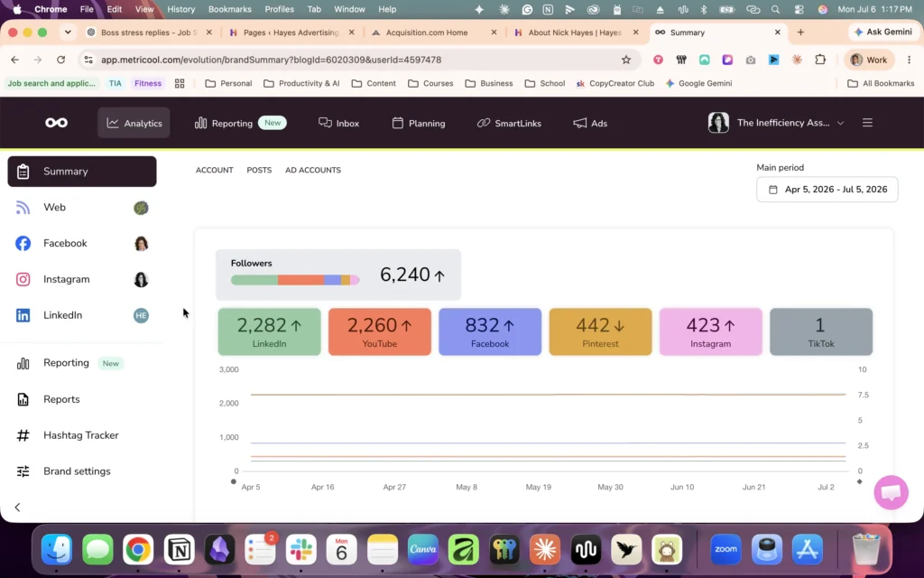Open SmartLinks in the top nav

tap(509, 123)
